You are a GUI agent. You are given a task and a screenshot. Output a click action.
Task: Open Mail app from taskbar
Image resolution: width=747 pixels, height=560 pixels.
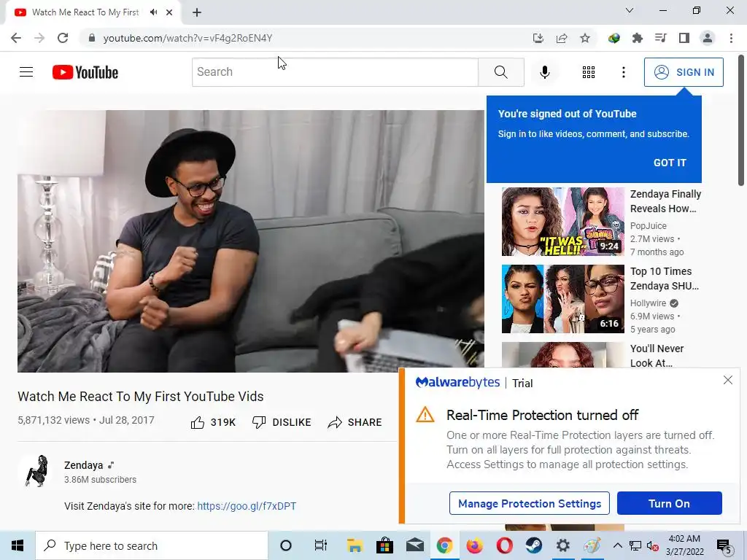[x=415, y=545]
